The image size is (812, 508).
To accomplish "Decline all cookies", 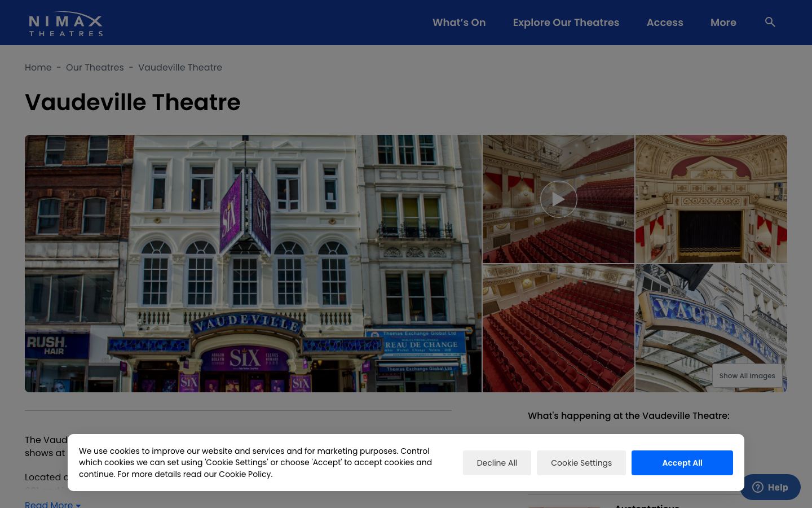I will point(497,463).
